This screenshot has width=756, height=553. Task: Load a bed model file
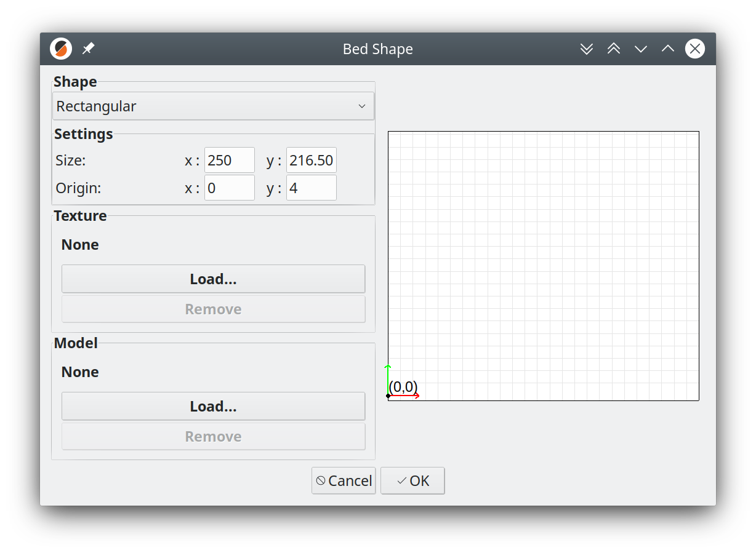point(213,406)
